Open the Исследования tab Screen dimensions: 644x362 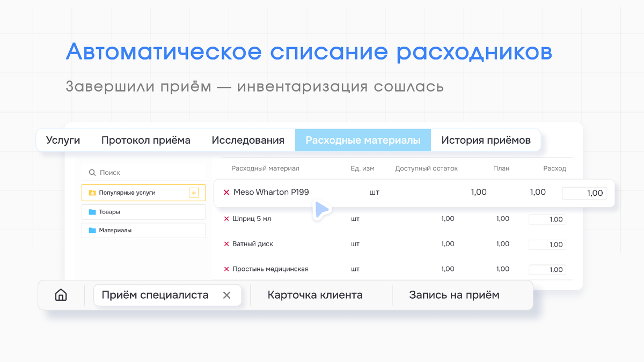point(248,141)
